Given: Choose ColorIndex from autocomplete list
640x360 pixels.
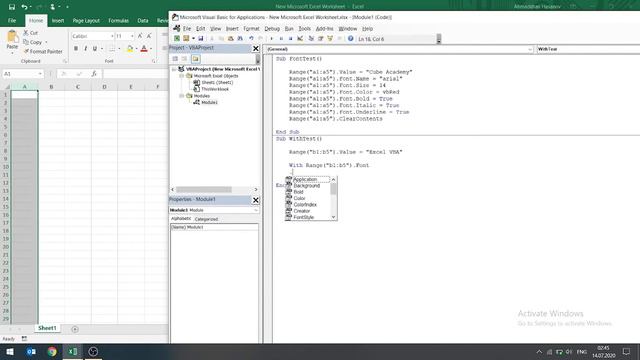Looking at the screenshot, I should tap(305, 204).
